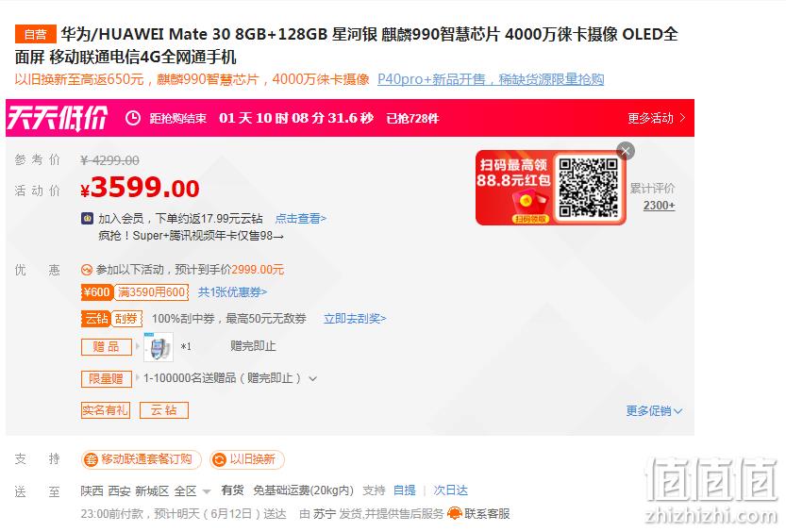Scan area: click the QR code image
The width and height of the screenshot is (786, 532).
pyautogui.click(x=588, y=188)
